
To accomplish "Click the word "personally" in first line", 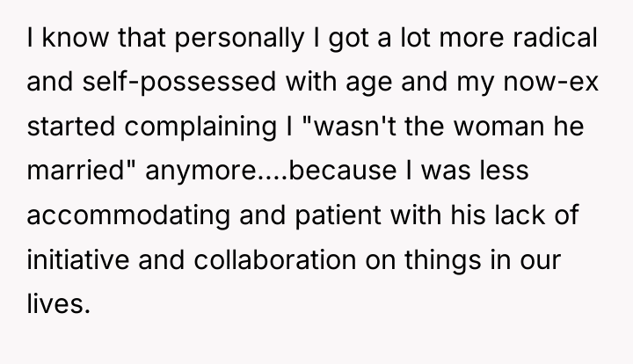I will pyautogui.click(x=239, y=39).
